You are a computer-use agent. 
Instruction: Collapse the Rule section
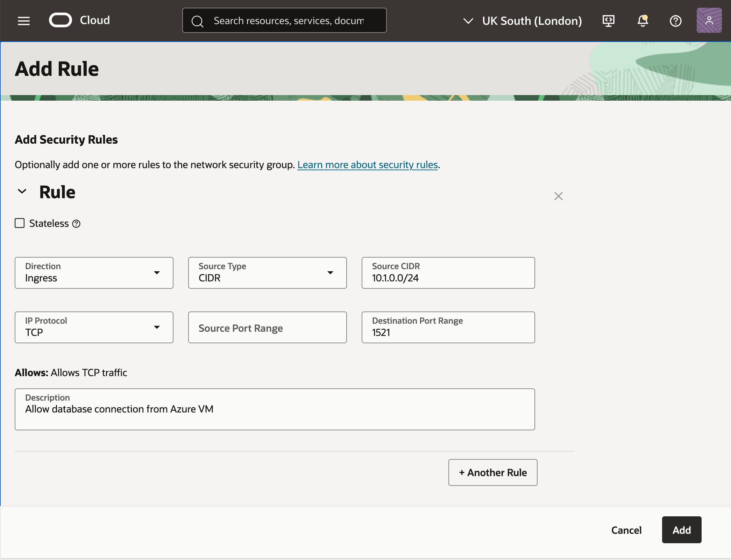pos(22,192)
